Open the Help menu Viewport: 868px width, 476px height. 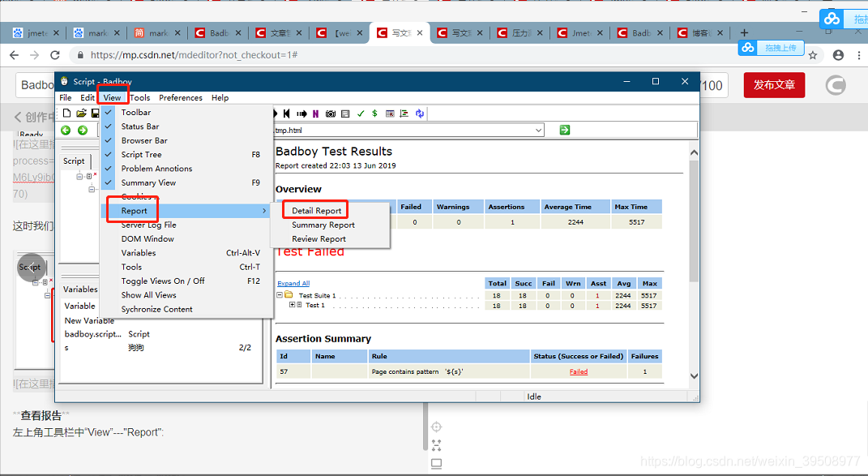point(220,97)
